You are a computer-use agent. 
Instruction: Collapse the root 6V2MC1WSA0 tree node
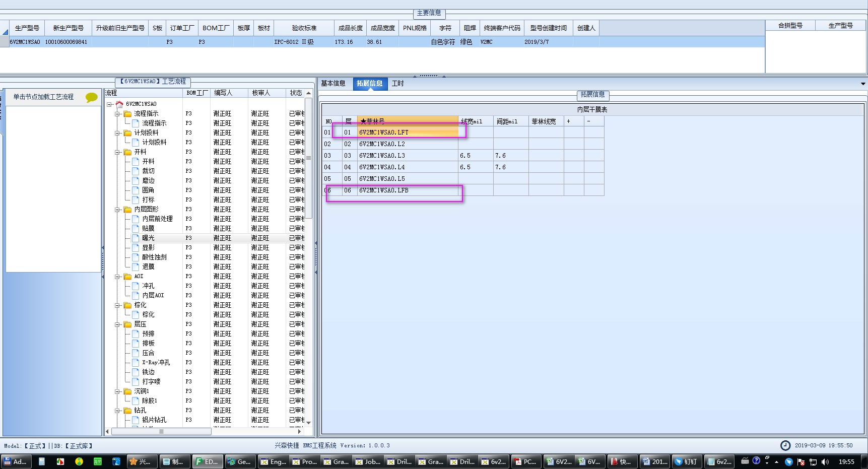(109, 104)
